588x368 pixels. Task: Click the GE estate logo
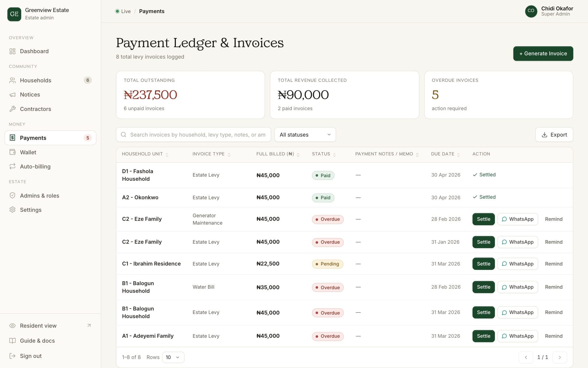14,14
